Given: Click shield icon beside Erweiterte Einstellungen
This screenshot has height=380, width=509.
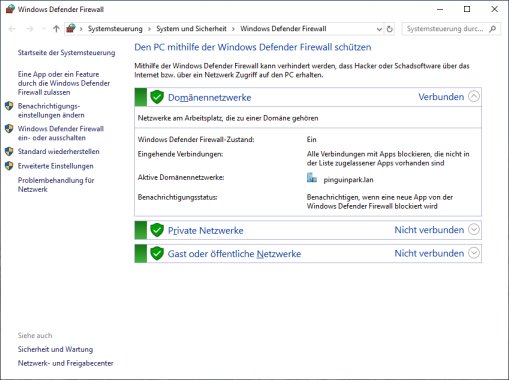Looking at the screenshot, I should point(9,166).
